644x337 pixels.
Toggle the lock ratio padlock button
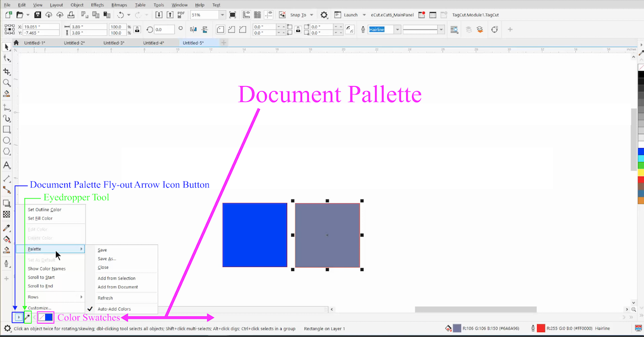click(x=138, y=30)
